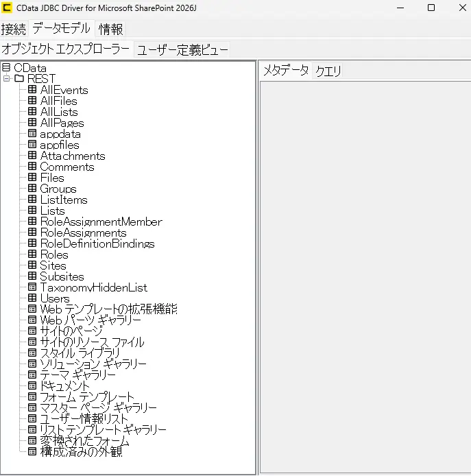The width and height of the screenshot is (471, 476).
Task: Open the メタデータ tab
Action: coord(286,71)
